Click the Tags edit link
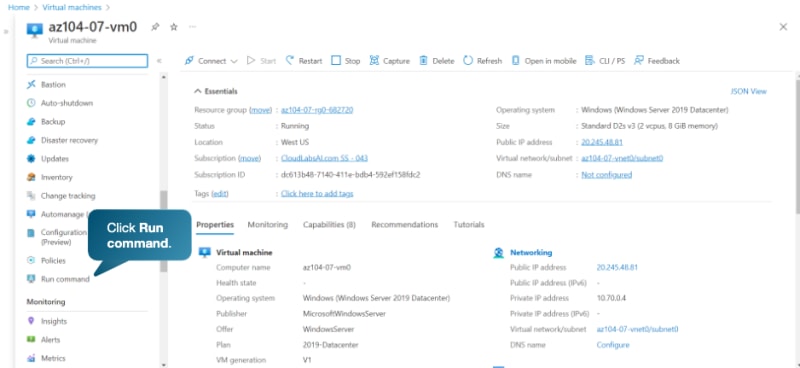 pyautogui.click(x=220, y=193)
